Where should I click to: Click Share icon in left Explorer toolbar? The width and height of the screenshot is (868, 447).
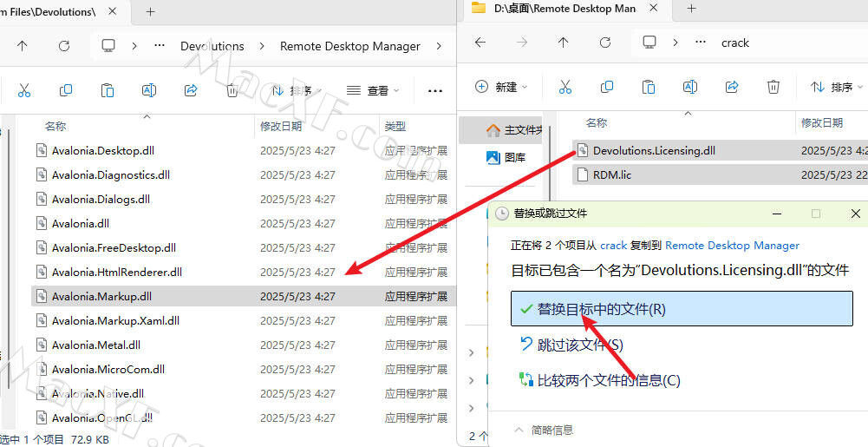click(191, 90)
